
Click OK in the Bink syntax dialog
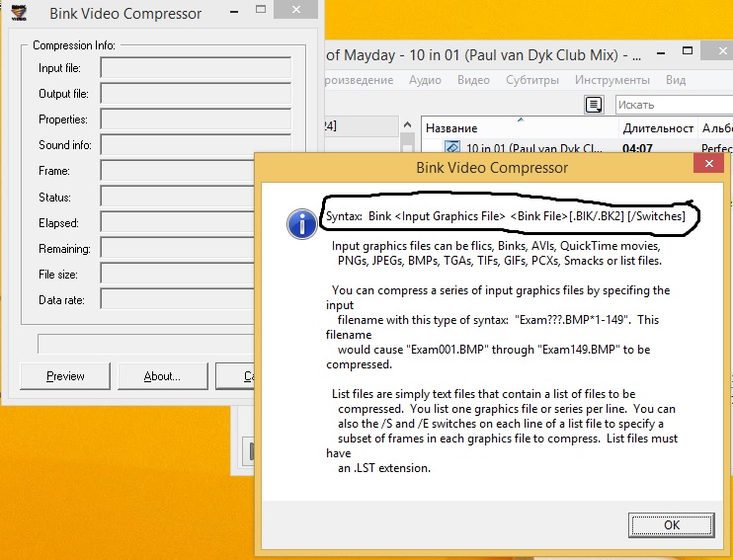(672, 525)
